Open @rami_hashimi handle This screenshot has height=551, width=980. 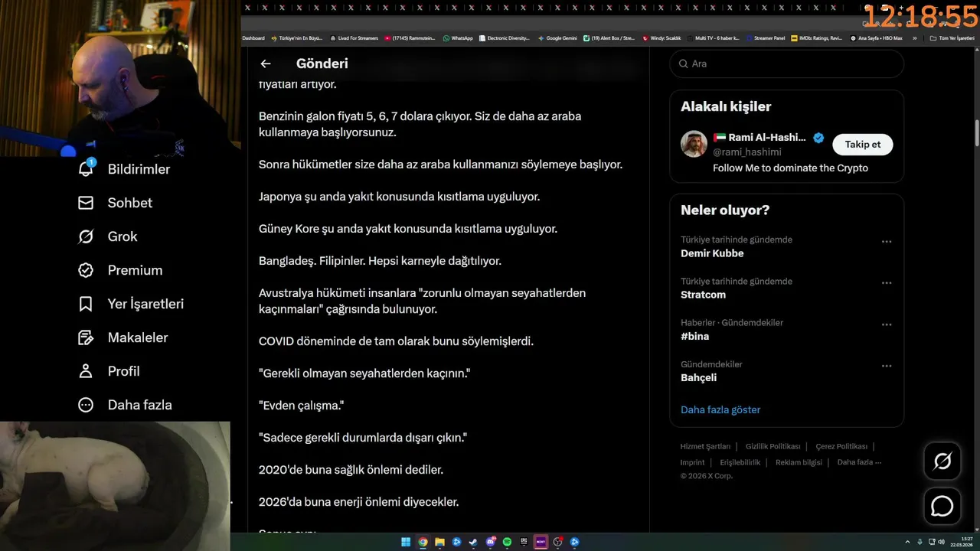click(746, 152)
